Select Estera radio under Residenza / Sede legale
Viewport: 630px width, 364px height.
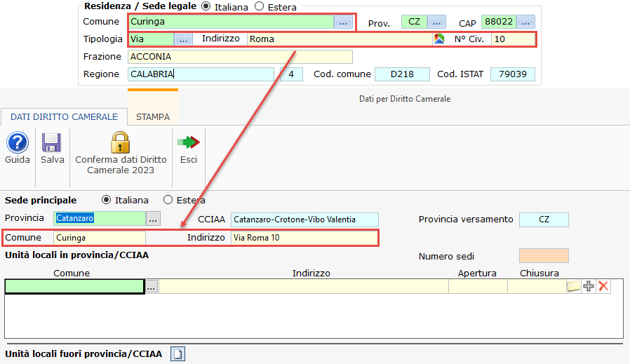pos(259,6)
